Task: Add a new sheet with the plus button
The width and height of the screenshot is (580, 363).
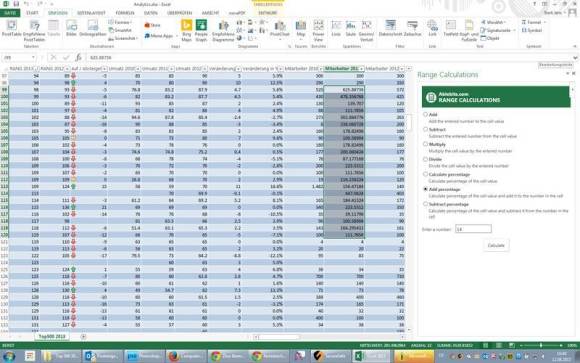Action: (x=83, y=336)
